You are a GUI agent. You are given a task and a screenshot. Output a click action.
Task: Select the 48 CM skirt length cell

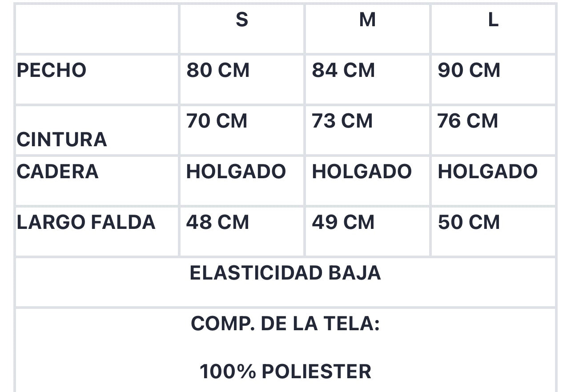pyautogui.click(x=217, y=222)
